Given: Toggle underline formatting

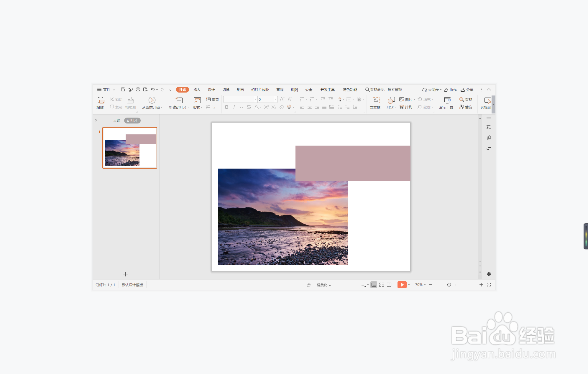Looking at the screenshot, I should pos(242,107).
